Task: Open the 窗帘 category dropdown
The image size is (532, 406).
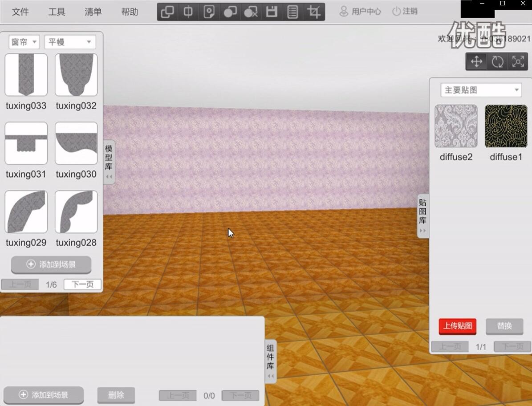Action: click(x=24, y=42)
